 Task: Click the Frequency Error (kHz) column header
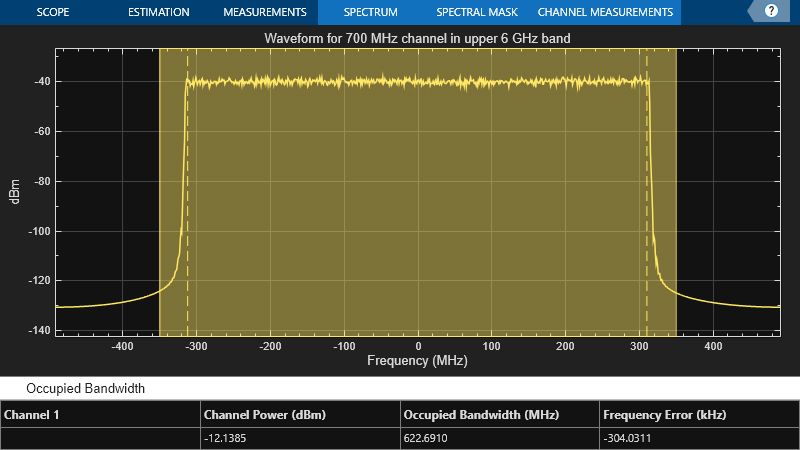pyautogui.click(x=665, y=414)
